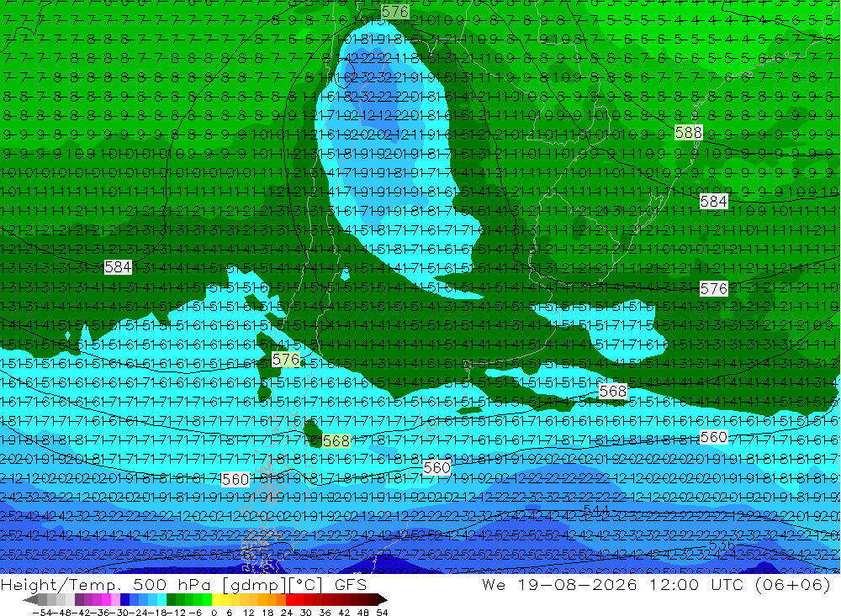Click the '54' maximum value on the color scale
The width and height of the screenshot is (841, 616).
[382, 613]
